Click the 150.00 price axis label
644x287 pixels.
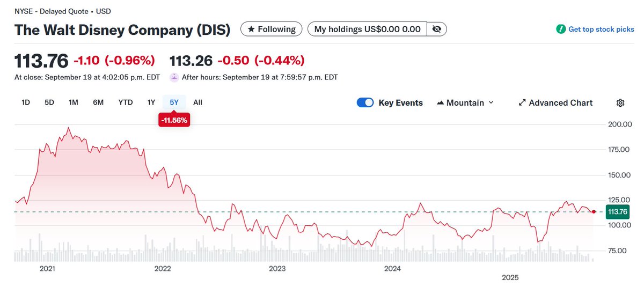coord(618,175)
